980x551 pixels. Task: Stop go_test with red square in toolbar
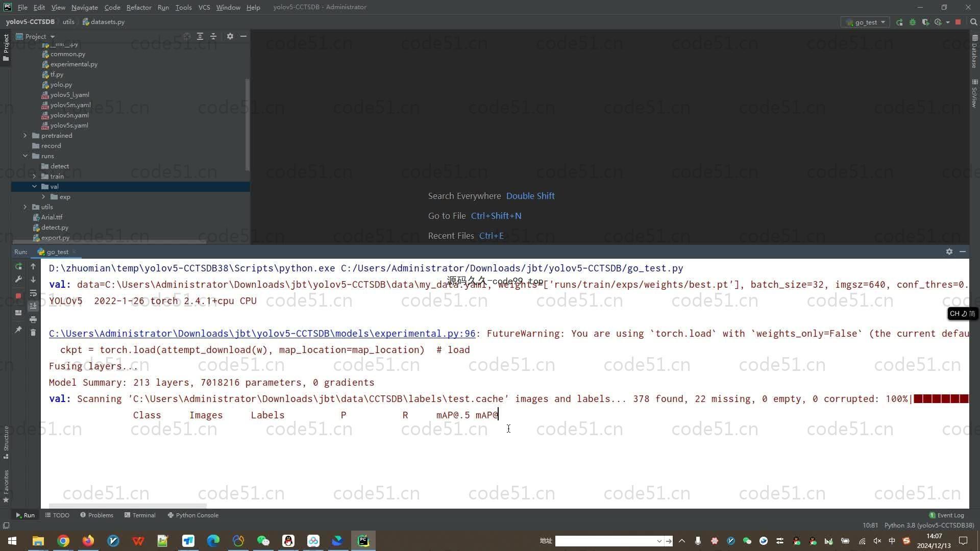[x=958, y=22]
